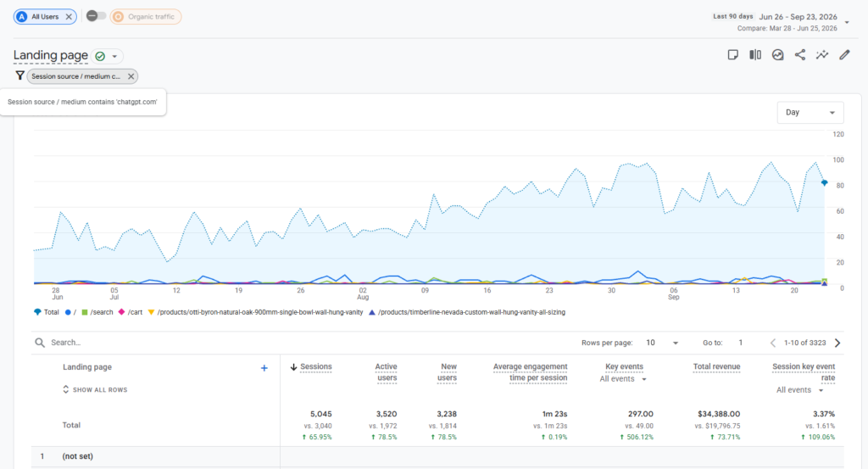
Task: Sort by the New users column
Action: [x=447, y=372]
